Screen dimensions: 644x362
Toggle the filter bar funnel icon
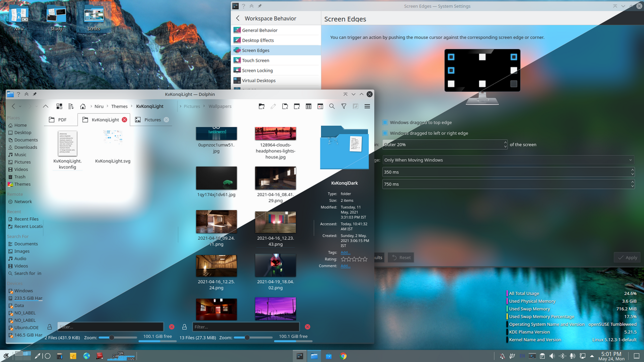[x=344, y=107]
